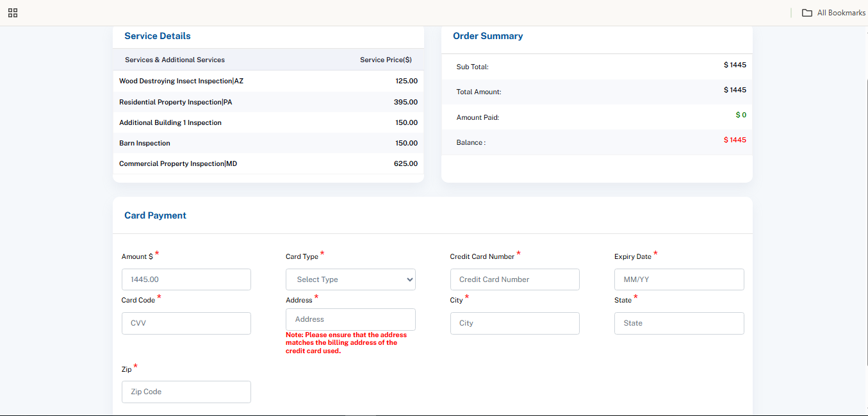This screenshot has width=868, height=416.
Task: Click the Amount $ input field
Action: click(186, 279)
